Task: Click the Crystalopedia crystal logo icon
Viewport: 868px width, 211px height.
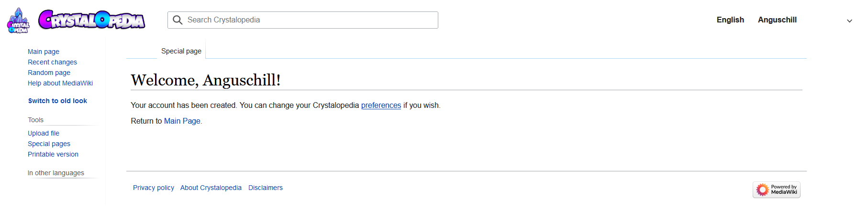Action: click(18, 21)
